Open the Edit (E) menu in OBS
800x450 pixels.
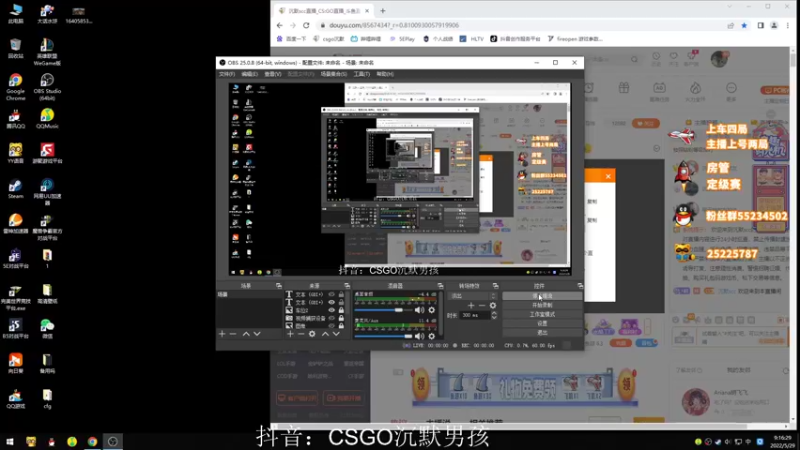pos(249,74)
